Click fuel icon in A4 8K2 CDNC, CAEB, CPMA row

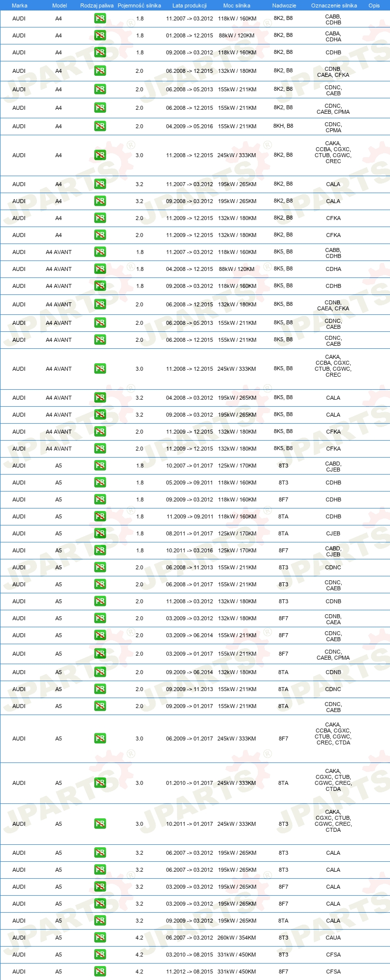100,108
